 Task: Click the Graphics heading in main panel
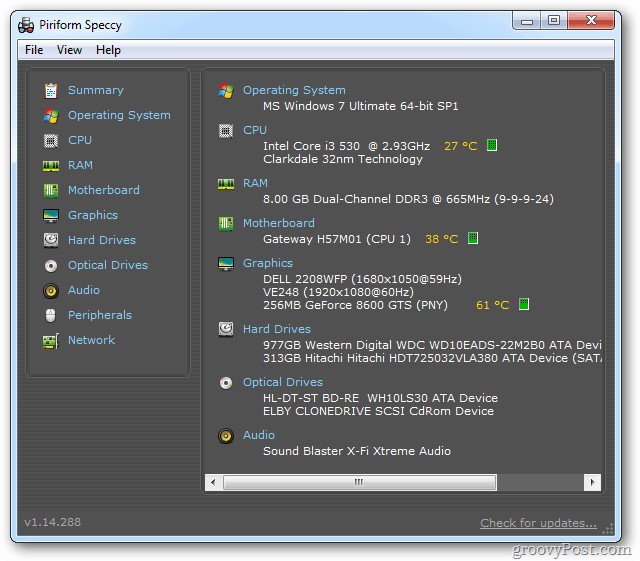(x=267, y=263)
